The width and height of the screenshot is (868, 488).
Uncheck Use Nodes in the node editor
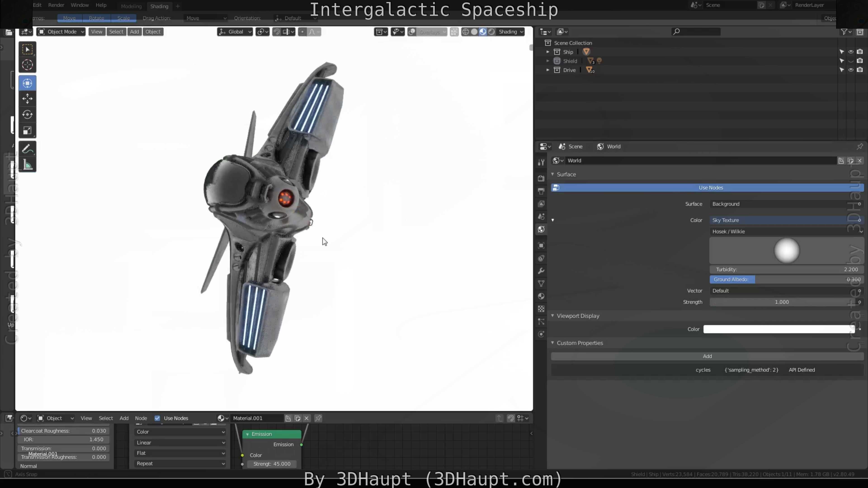point(157,418)
